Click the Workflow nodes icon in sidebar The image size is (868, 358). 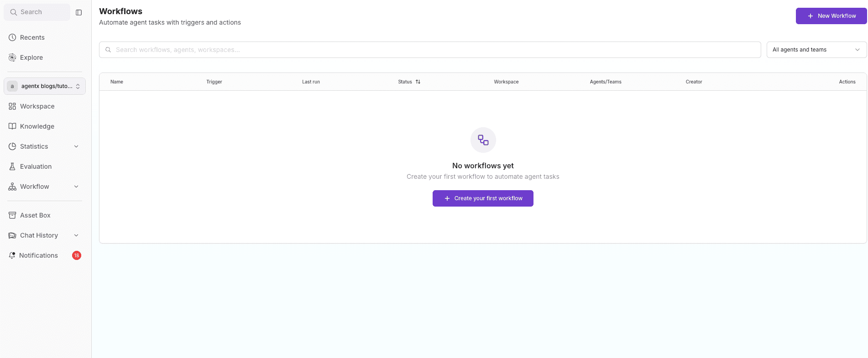(12, 187)
